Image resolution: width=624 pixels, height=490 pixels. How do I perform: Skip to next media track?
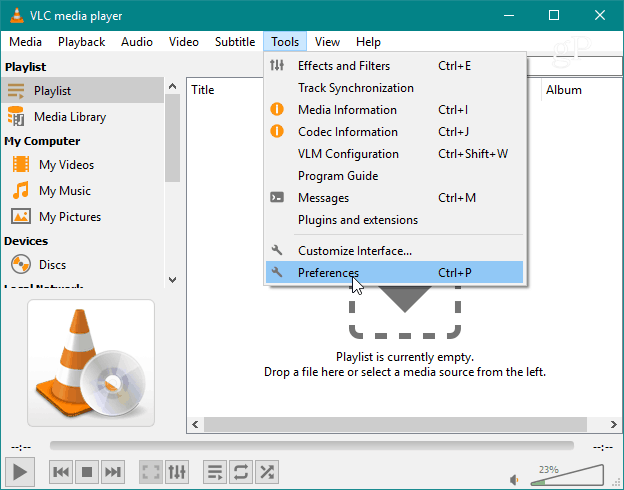click(x=113, y=472)
